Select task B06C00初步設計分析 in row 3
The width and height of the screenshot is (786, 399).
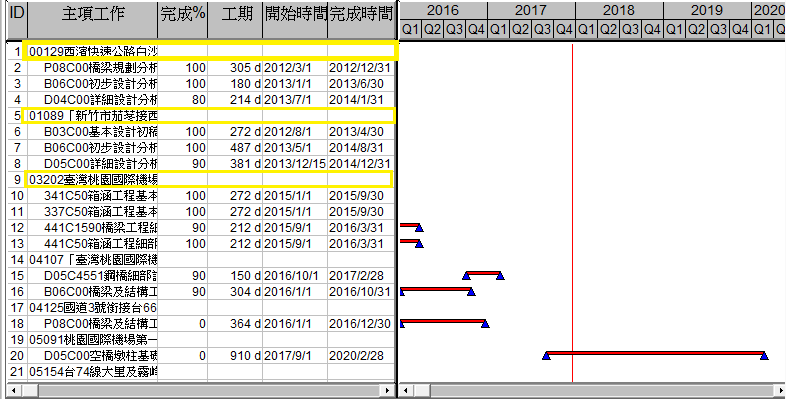tap(100, 84)
